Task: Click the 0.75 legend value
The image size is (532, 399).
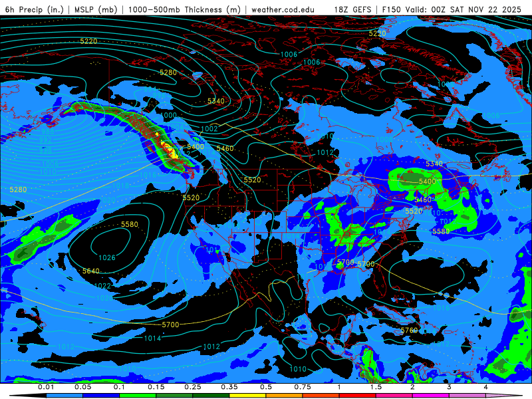Action: 303,387
